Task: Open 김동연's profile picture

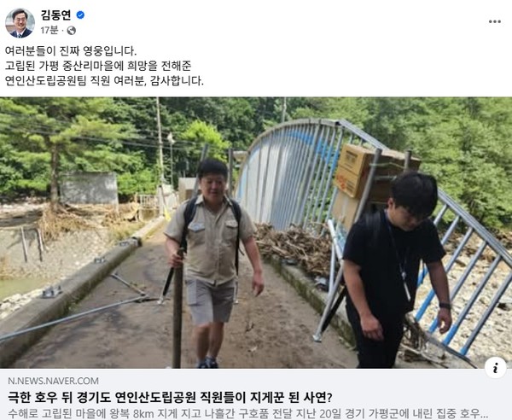Action: 20,23
